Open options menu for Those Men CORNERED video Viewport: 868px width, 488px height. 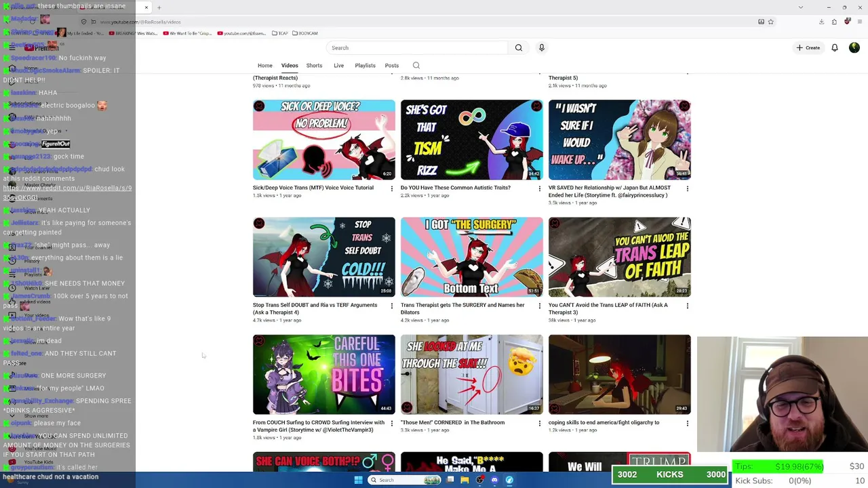[x=540, y=424]
